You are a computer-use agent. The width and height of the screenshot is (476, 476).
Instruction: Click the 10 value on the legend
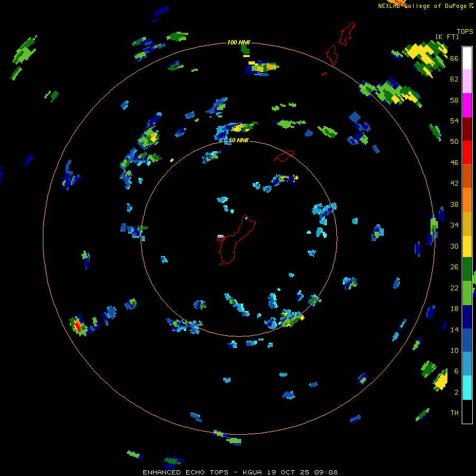[x=454, y=350]
